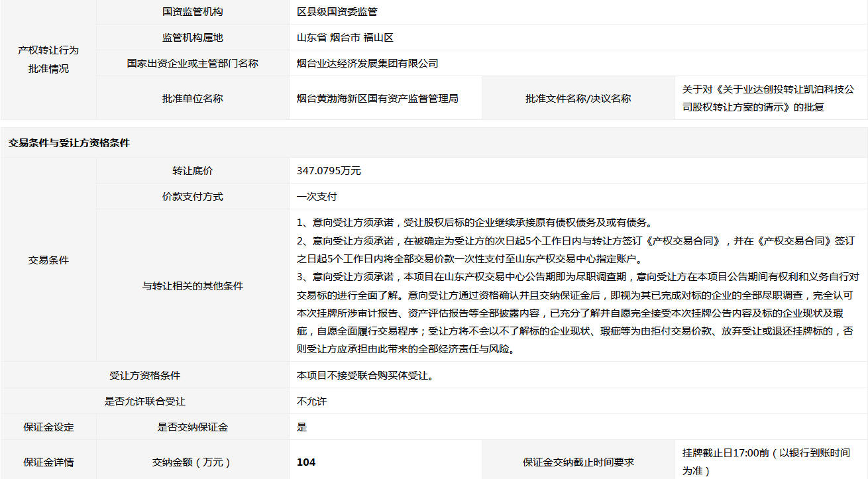Click the 是否交纳保证金 label
This screenshot has width=868, height=479.
point(192,427)
